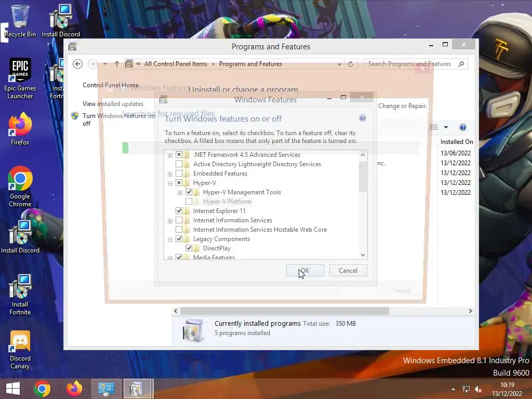
Task: Expand Hyper-V Management Tools node
Action: 180,193
